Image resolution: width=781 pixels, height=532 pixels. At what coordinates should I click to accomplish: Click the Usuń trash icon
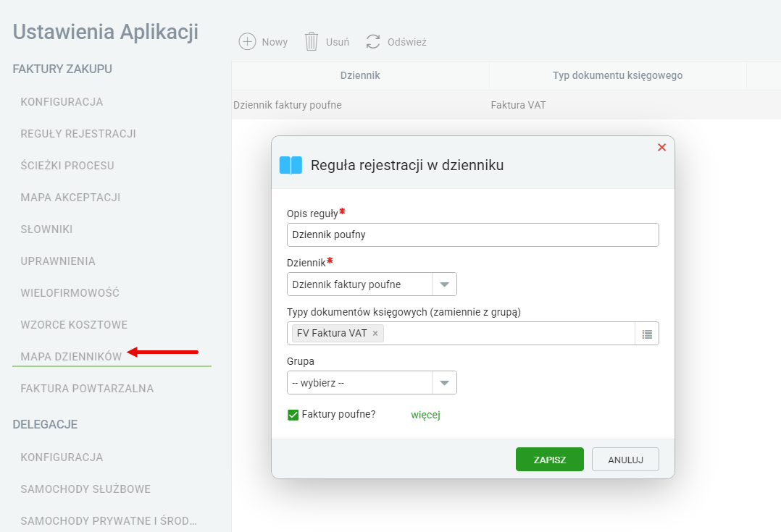click(312, 42)
